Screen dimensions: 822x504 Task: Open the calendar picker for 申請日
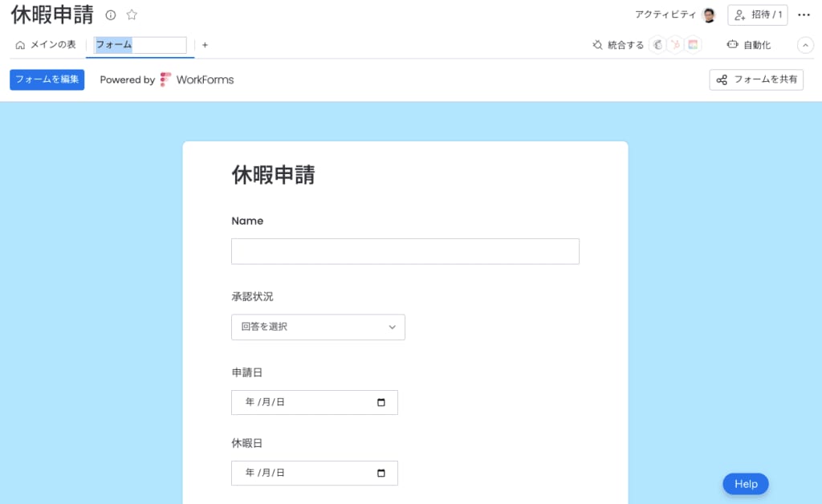click(x=383, y=402)
